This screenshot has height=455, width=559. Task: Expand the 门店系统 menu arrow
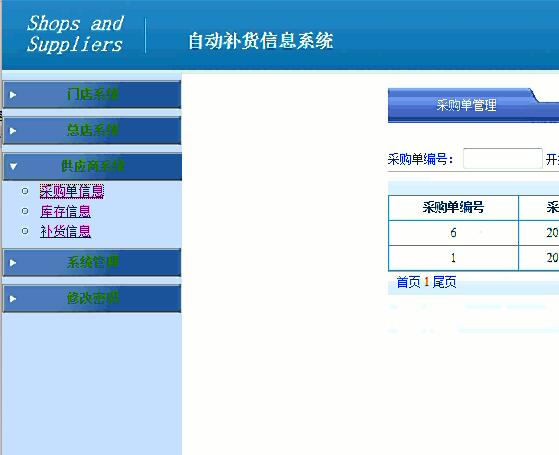(x=13, y=95)
